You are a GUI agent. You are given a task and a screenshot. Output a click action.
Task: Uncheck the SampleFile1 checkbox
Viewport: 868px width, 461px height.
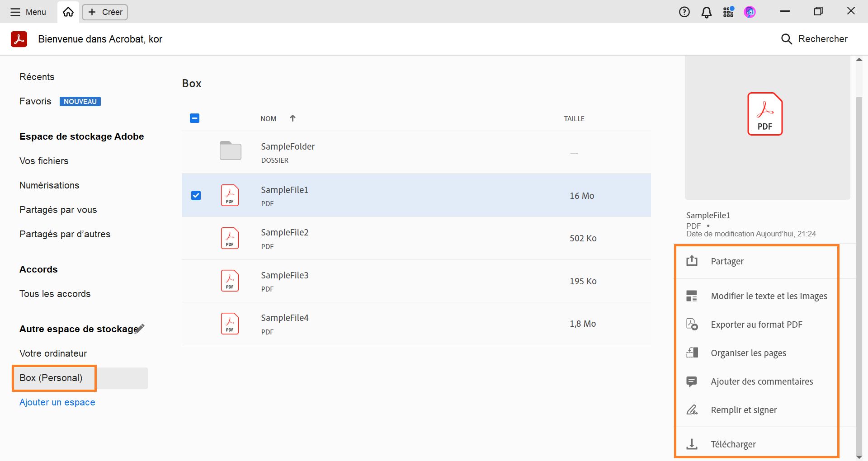point(196,195)
